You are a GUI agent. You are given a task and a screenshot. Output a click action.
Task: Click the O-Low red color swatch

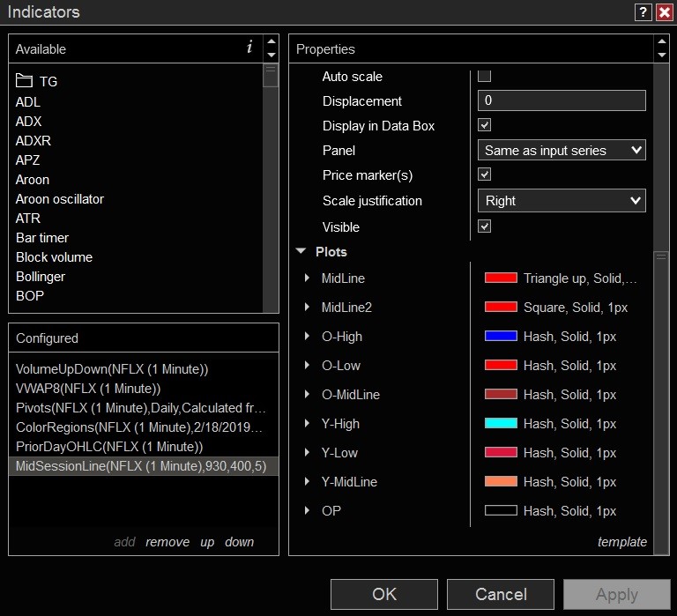tap(501, 365)
